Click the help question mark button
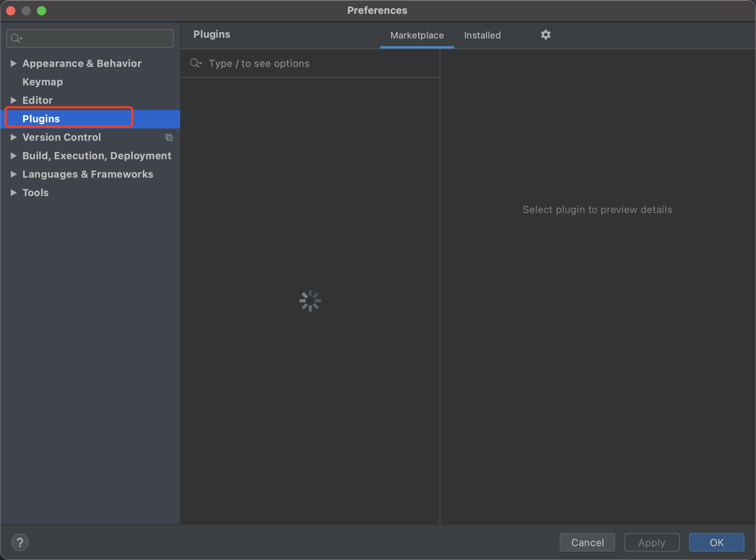 click(20, 542)
